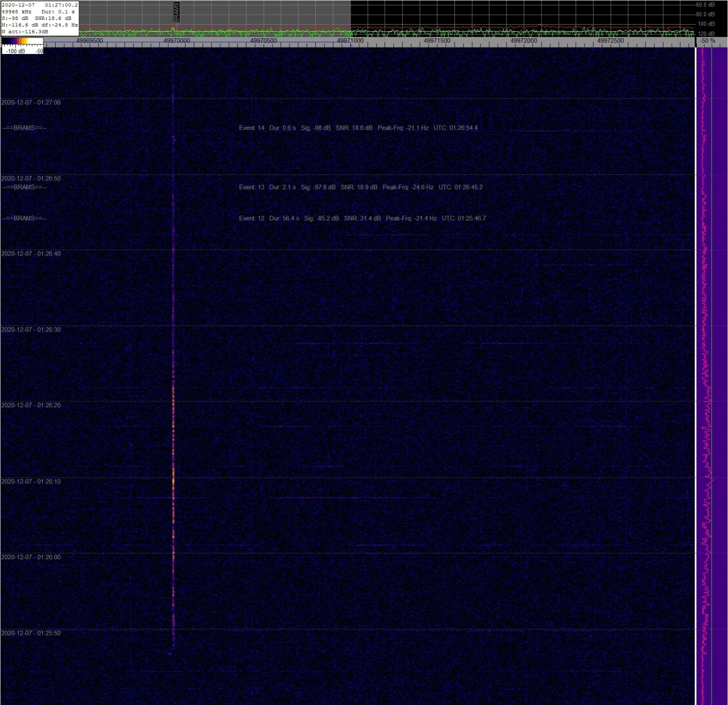
Task: Click the BRAMS frequency marker label
Action: pos(176,12)
